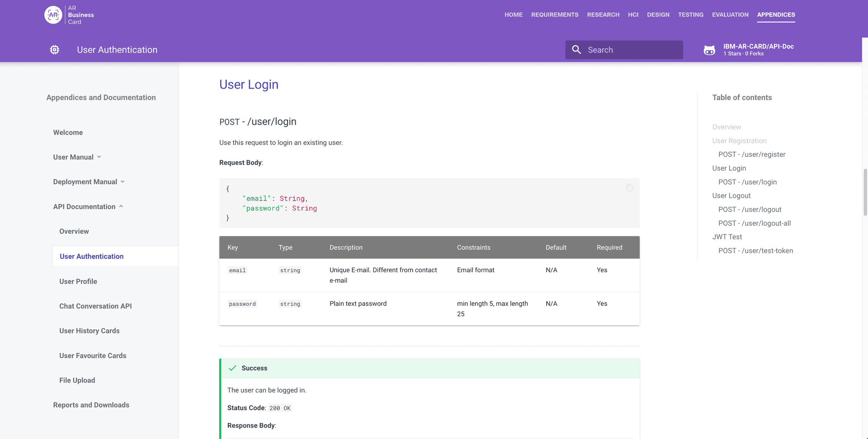The height and width of the screenshot is (439, 868).
Task: Collapse the API Documentation section chevron
Action: coord(121,206)
